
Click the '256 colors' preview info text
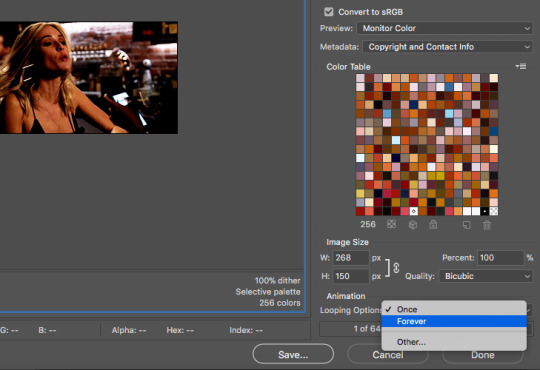coord(280,303)
